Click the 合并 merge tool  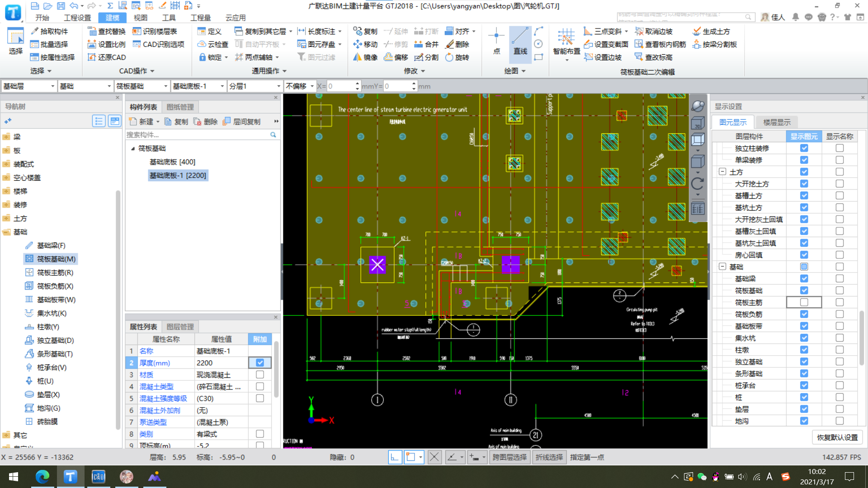[x=426, y=44]
